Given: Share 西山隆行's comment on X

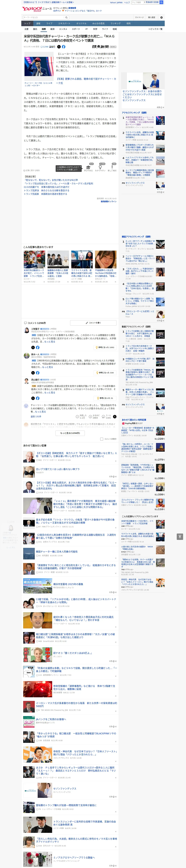Looking at the screenshot, I should tap(33, 398).
